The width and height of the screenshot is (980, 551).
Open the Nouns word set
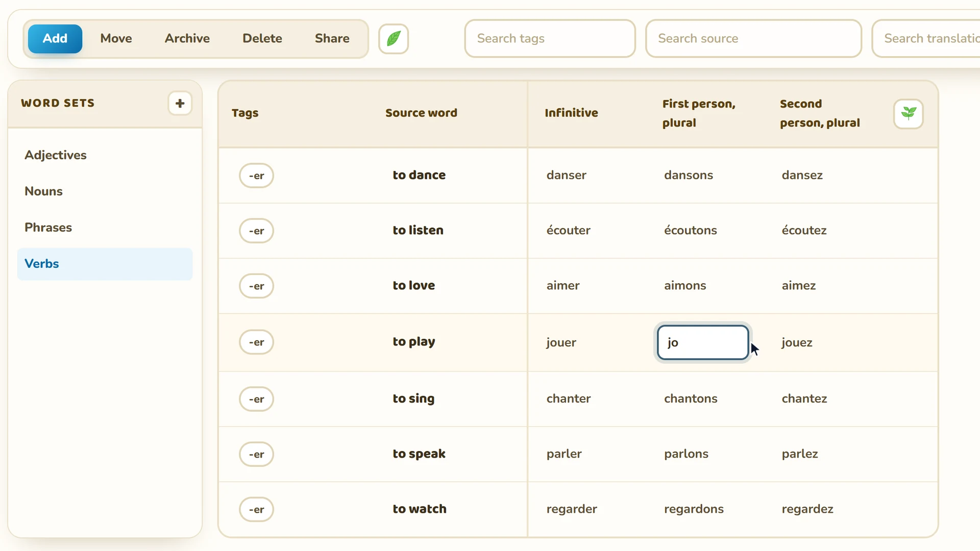[x=105, y=191]
